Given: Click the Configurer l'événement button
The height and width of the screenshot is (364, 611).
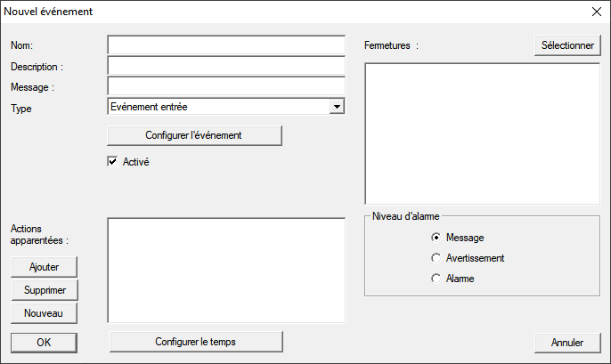Looking at the screenshot, I should (x=194, y=135).
